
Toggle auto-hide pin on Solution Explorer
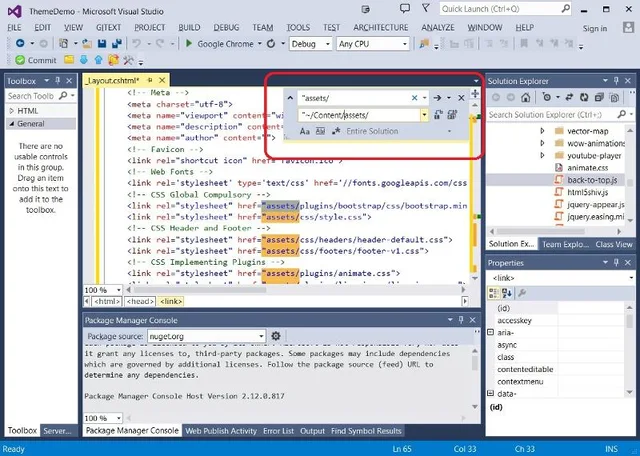click(616, 80)
